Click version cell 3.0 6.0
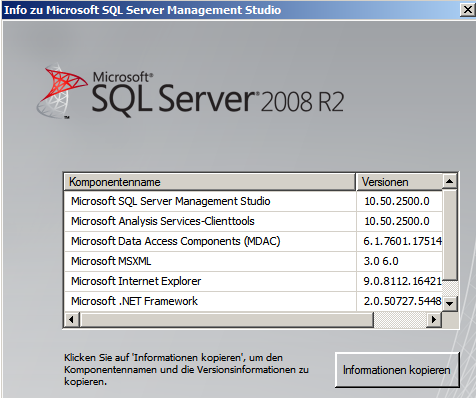 [x=400, y=261]
